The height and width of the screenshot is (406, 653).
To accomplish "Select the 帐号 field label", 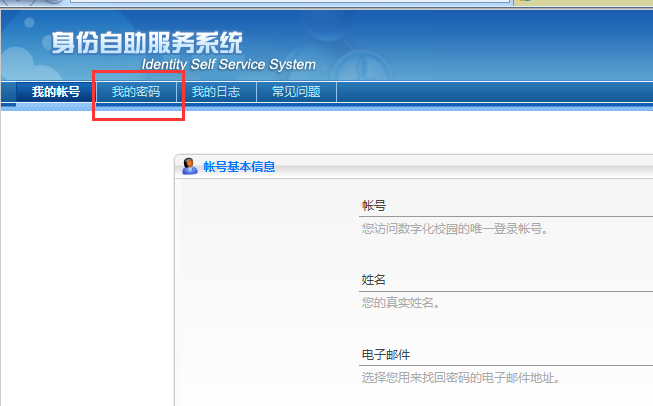I will [x=373, y=205].
